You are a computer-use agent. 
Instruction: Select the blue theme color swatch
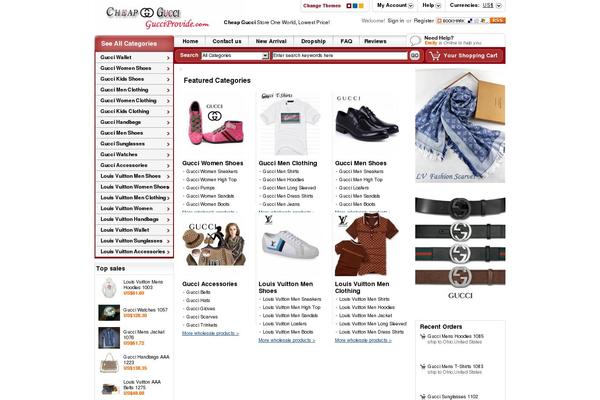click(355, 6)
